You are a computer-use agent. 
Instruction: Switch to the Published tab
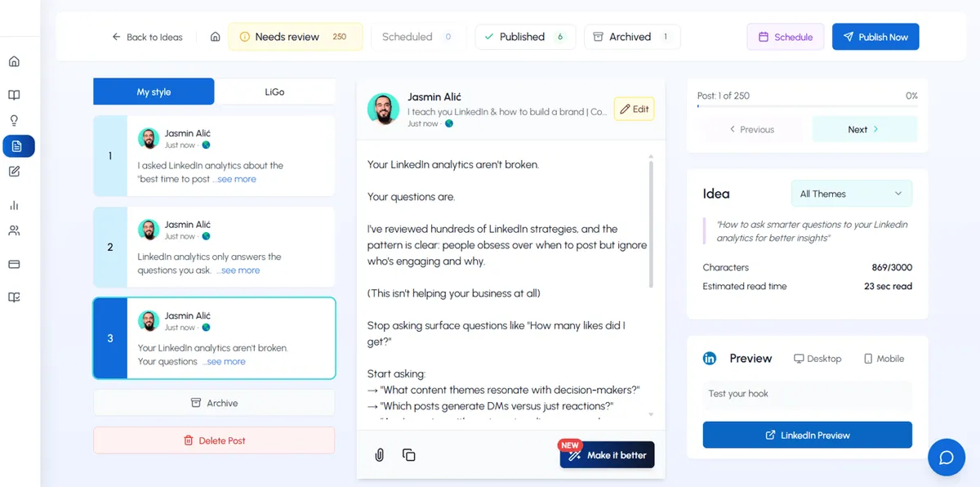[x=525, y=37]
